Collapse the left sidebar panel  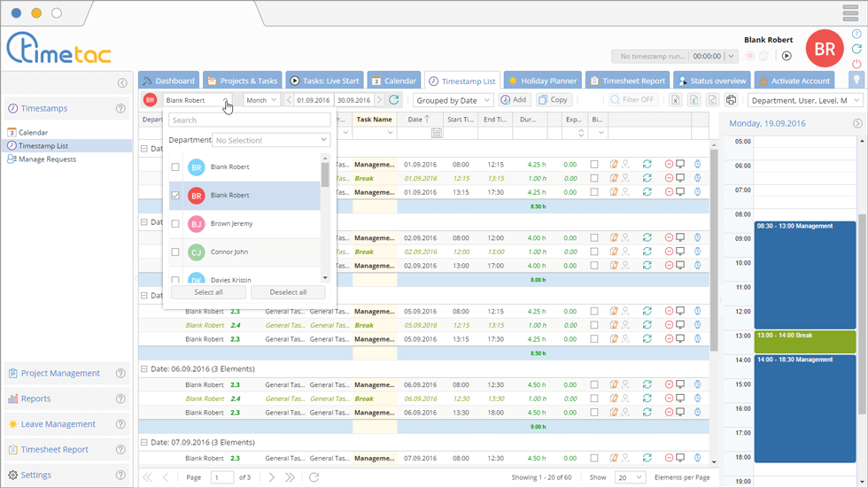(122, 83)
